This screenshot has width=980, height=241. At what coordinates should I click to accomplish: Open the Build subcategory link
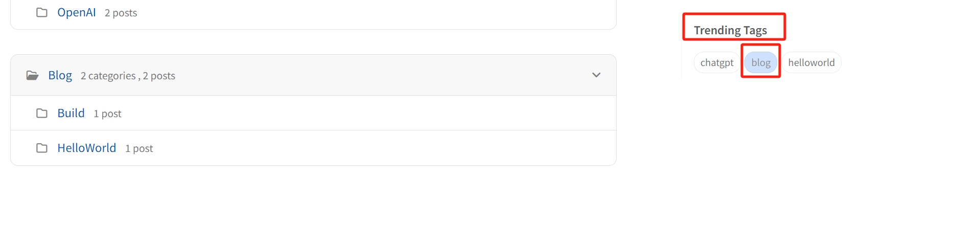pyautogui.click(x=71, y=113)
